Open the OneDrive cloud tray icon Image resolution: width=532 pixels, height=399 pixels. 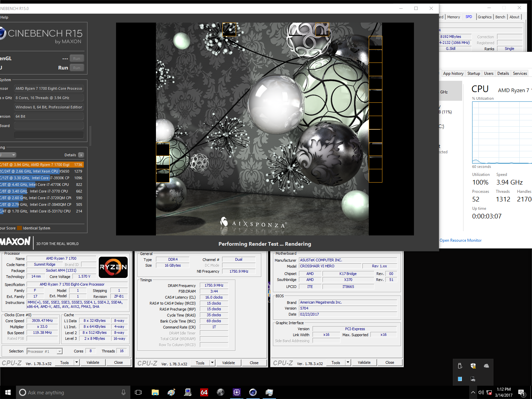(x=486, y=366)
